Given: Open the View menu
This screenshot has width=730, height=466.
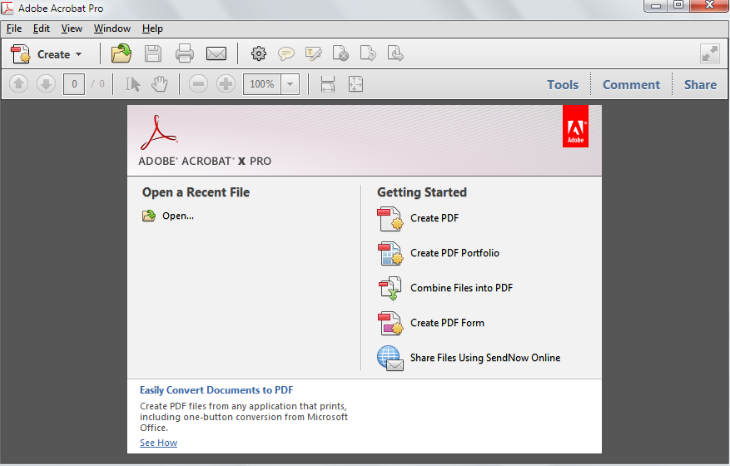Looking at the screenshot, I should coord(72,29).
